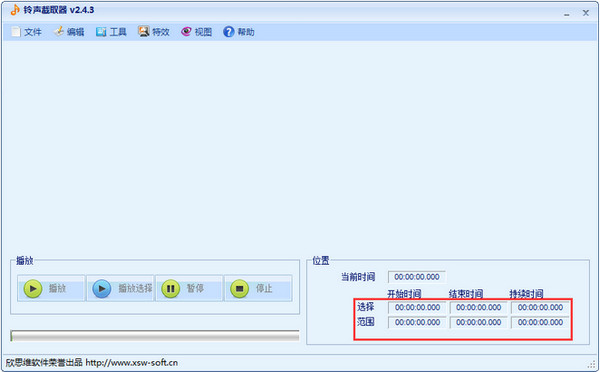Click the playback progress bar
Screen dimensions: 600x372
click(x=155, y=336)
